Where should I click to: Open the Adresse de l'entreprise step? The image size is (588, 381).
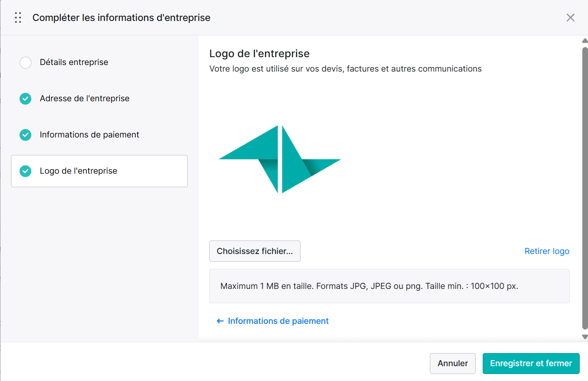click(x=99, y=99)
